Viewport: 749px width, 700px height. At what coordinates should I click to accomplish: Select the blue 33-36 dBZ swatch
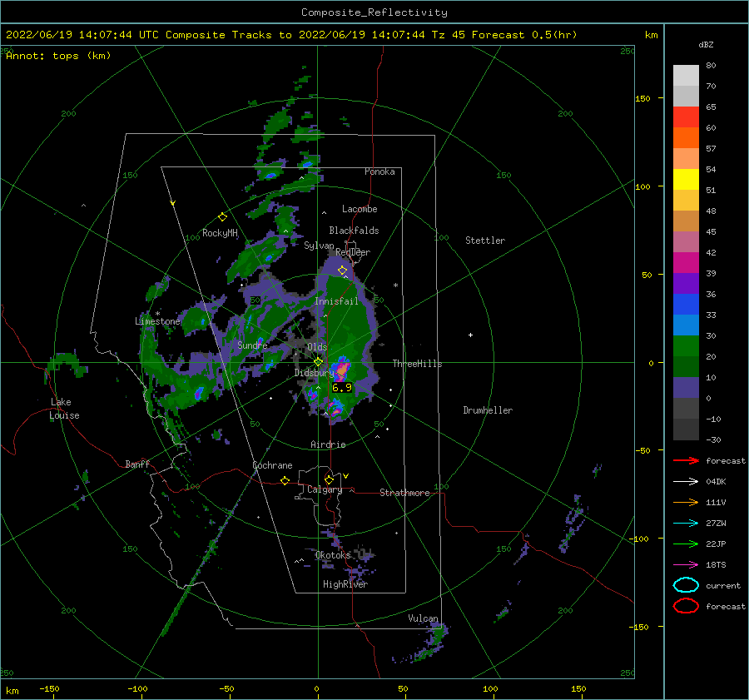tap(686, 305)
